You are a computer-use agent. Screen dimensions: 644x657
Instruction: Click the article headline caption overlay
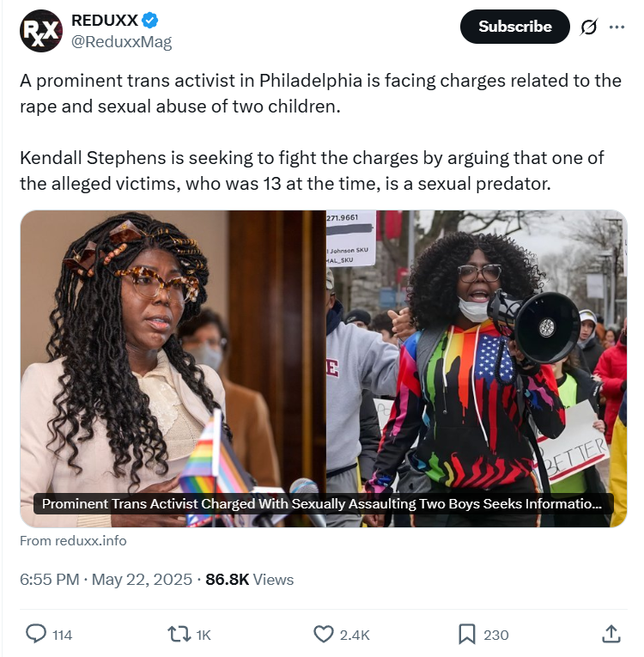pos(323,503)
